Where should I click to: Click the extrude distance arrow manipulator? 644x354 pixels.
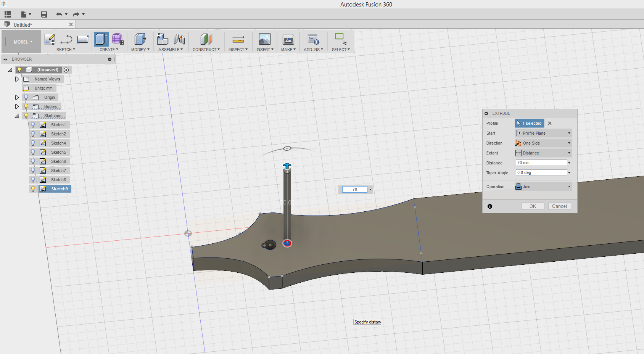pos(287,166)
